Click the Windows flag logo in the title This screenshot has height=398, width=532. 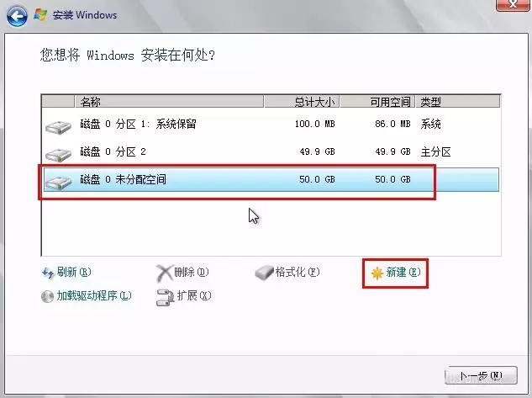[x=40, y=14]
